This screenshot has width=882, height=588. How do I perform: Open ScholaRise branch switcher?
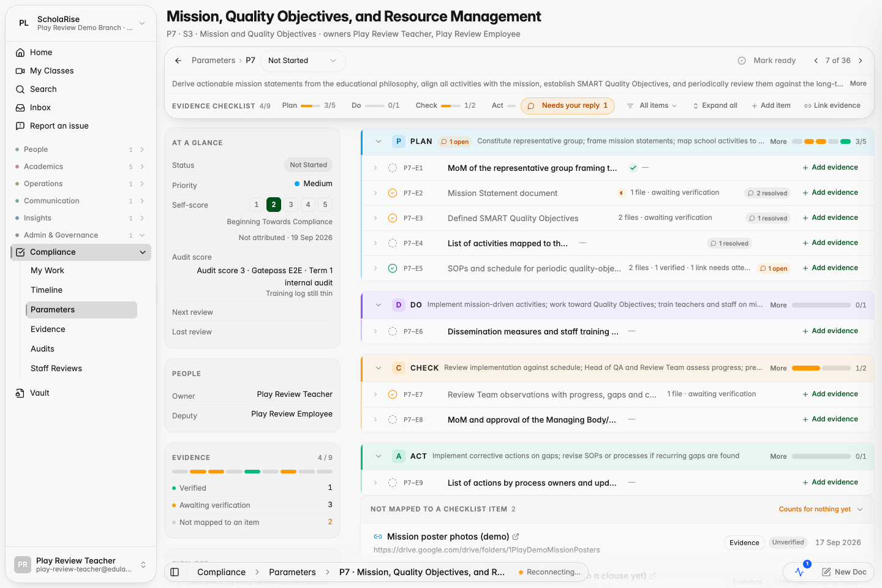pyautogui.click(x=81, y=23)
